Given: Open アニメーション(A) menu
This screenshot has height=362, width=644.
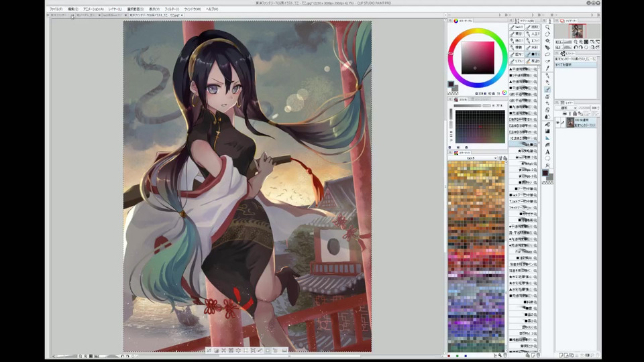Looking at the screenshot, I should click(93, 9).
